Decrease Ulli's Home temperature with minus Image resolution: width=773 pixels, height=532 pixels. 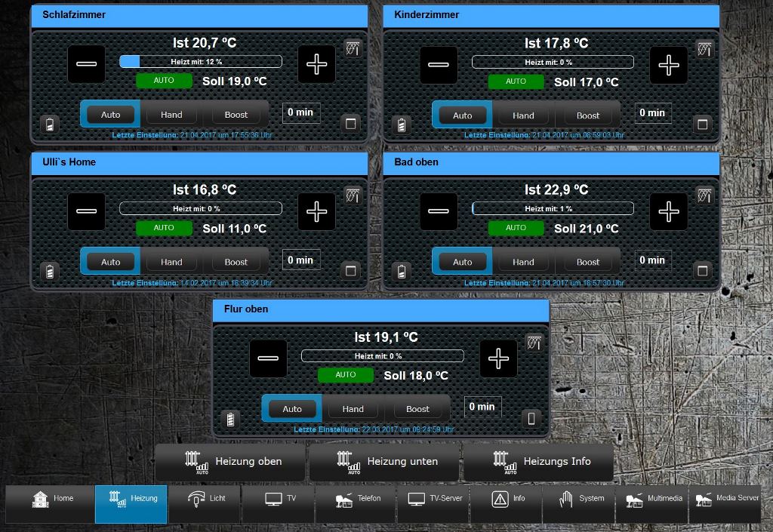coord(86,211)
